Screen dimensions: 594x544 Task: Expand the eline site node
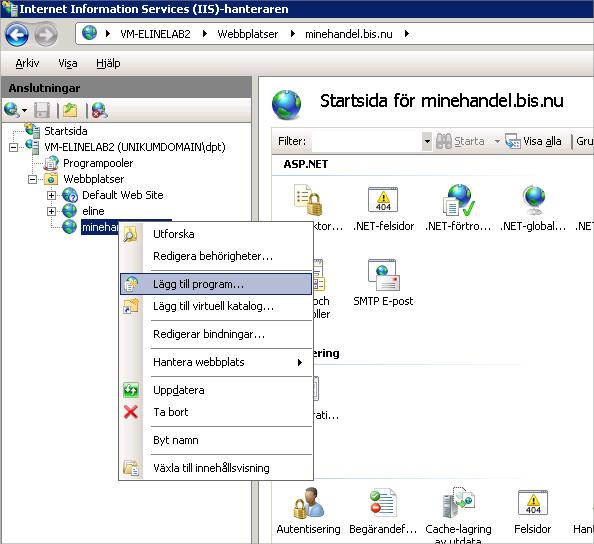coord(51,211)
